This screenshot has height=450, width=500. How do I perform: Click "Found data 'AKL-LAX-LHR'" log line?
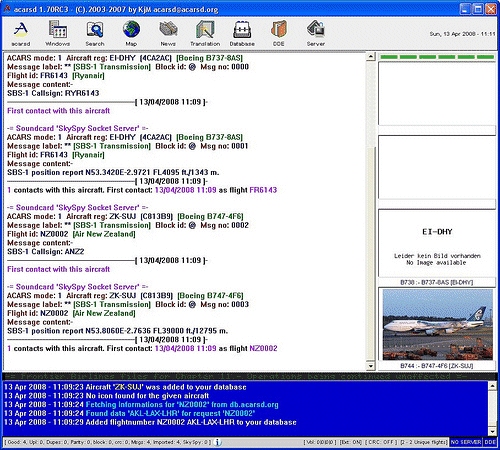[130, 413]
